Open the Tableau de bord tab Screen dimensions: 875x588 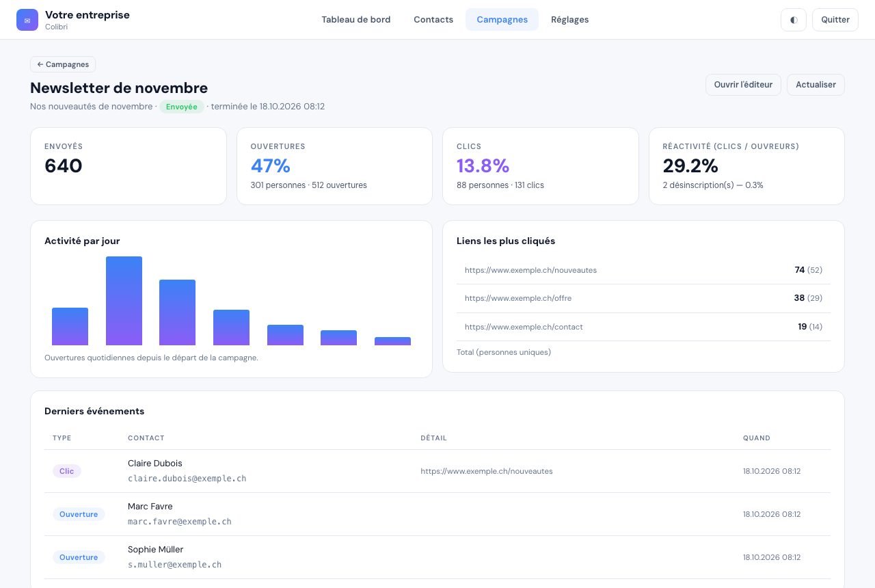[356, 20]
